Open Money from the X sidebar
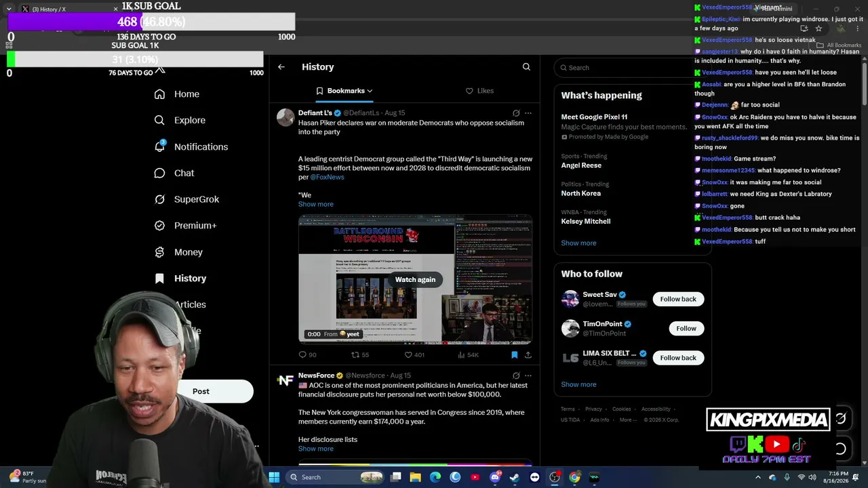This screenshot has width=868, height=488. pyautogui.click(x=178, y=252)
